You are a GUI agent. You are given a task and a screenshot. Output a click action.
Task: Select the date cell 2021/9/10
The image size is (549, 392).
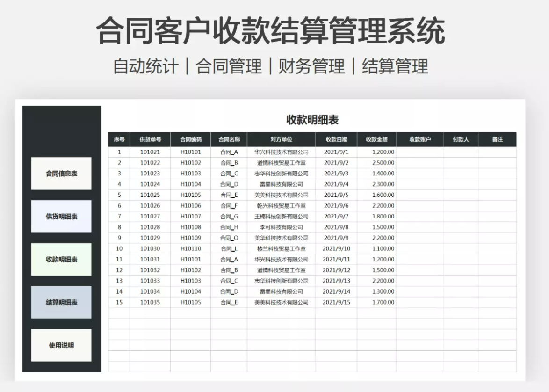(336, 249)
